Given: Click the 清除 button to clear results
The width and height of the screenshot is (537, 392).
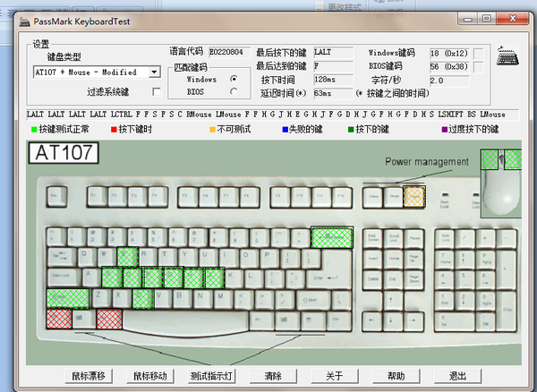Looking at the screenshot, I should (273, 376).
